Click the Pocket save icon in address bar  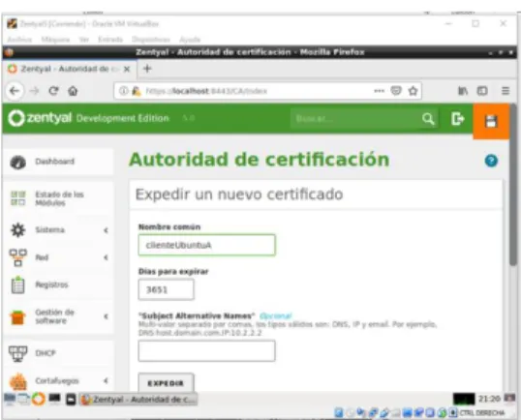pos(396,91)
